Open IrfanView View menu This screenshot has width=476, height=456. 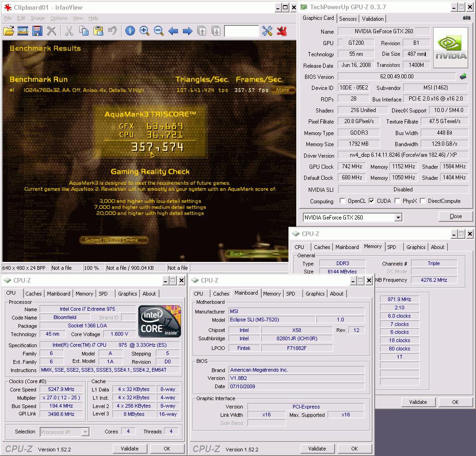pyautogui.click(x=78, y=18)
